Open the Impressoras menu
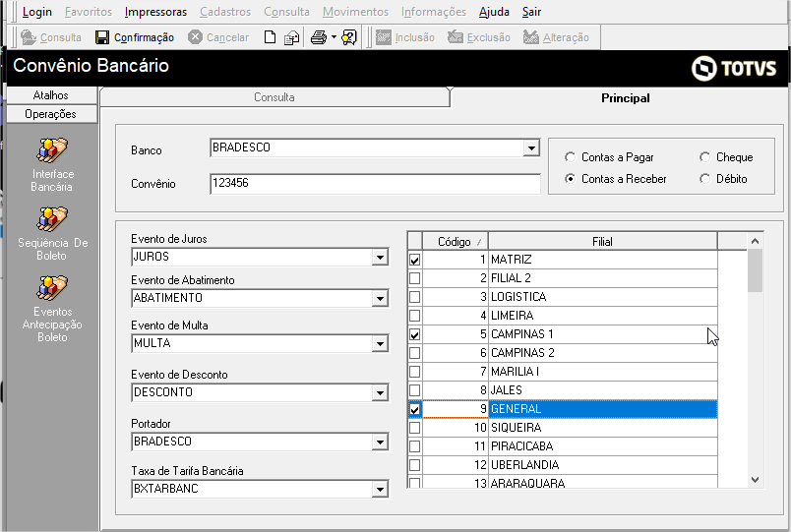This screenshot has height=532, width=791. point(155,12)
